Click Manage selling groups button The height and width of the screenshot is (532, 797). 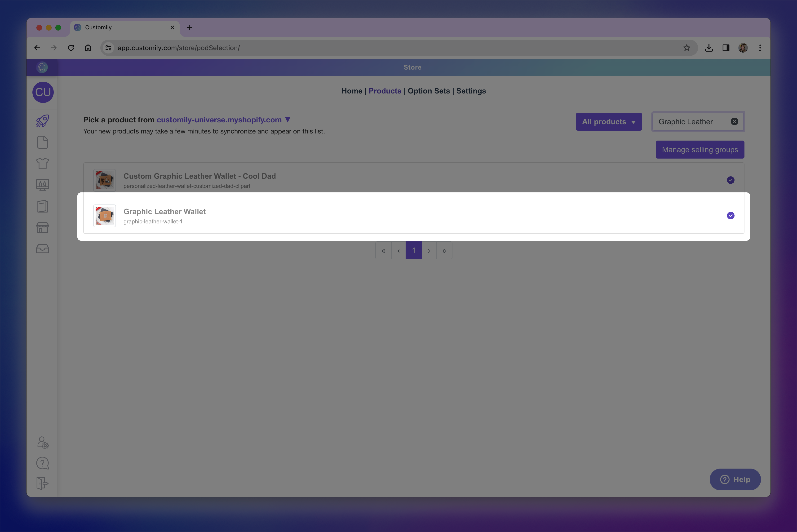click(700, 150)
